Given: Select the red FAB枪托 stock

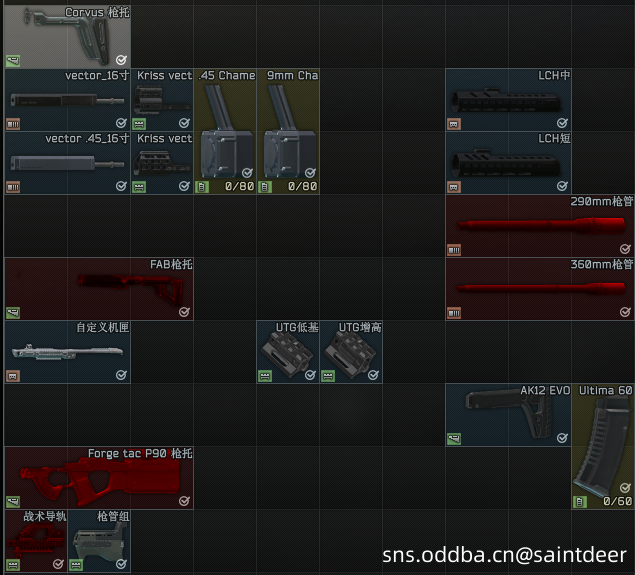Looking at the screenshot, I should coord(99,289).
